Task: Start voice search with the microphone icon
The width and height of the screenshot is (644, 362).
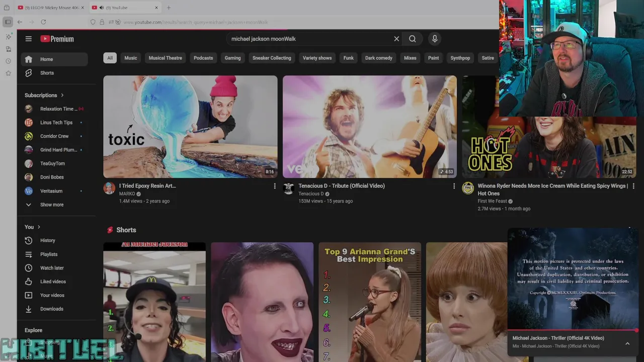Action: [x=435, y=39]
